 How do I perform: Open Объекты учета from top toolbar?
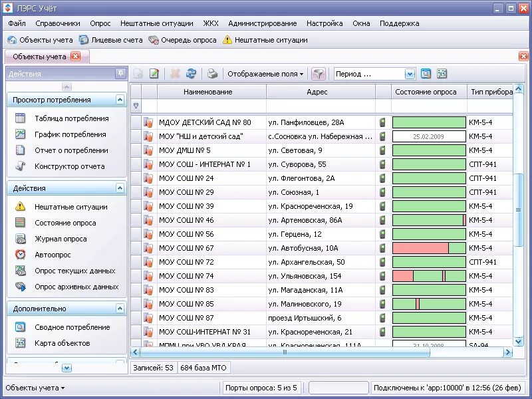40,40
